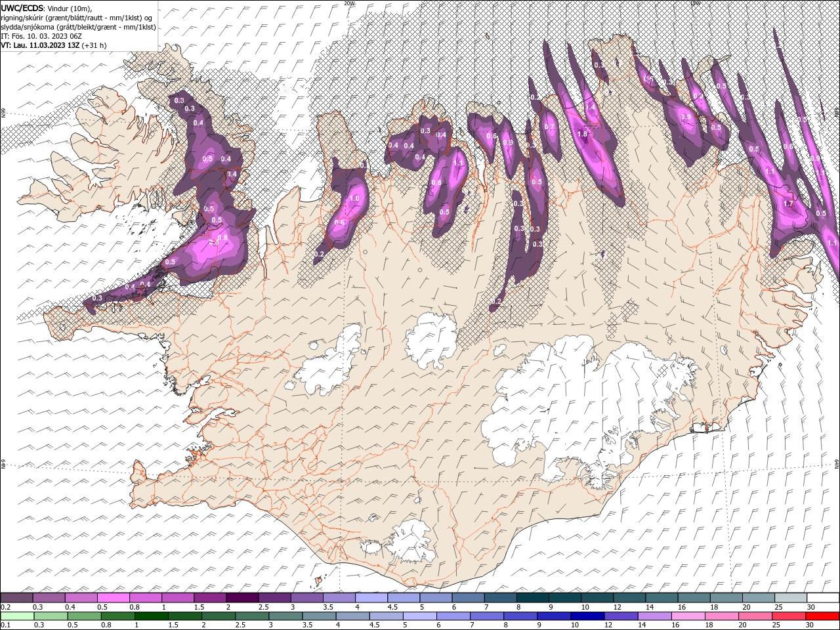
Task: Click the "1.7" snowfall value on the map
Action: (x=789, y=204)
